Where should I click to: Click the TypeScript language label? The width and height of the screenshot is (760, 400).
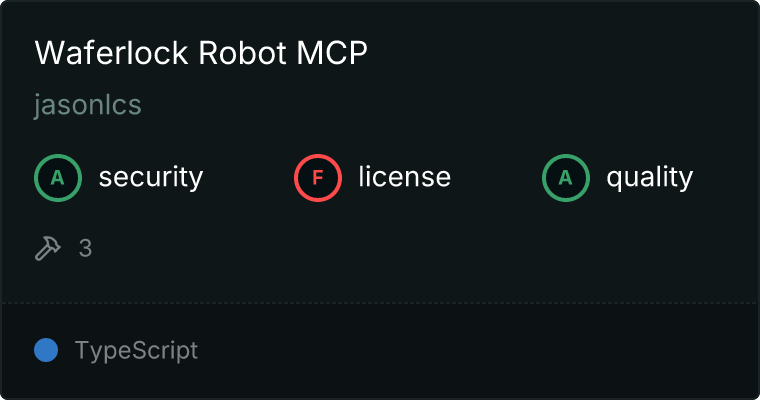click(136, 351)
